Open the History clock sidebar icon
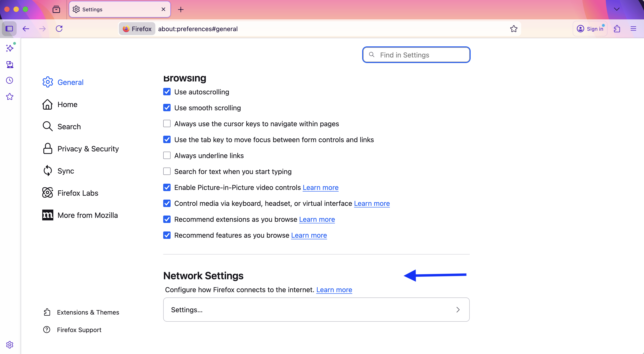644x354 pixels. point(10,81)
